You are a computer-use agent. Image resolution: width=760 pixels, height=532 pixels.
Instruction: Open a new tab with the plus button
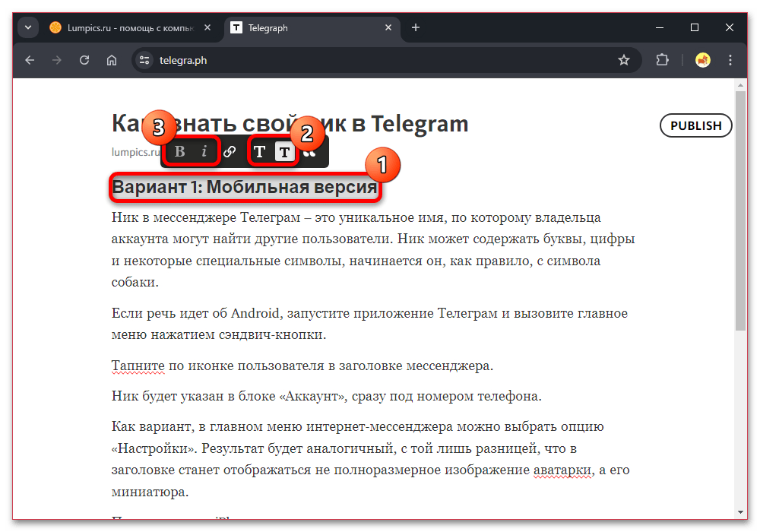click(x=416, y=27)
